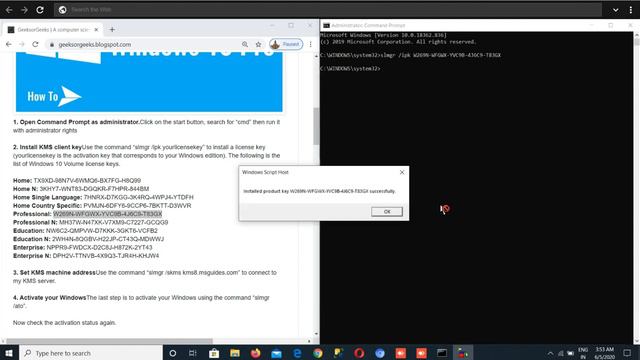Open the outer browser three-dot menu

(x=631, y=9)
